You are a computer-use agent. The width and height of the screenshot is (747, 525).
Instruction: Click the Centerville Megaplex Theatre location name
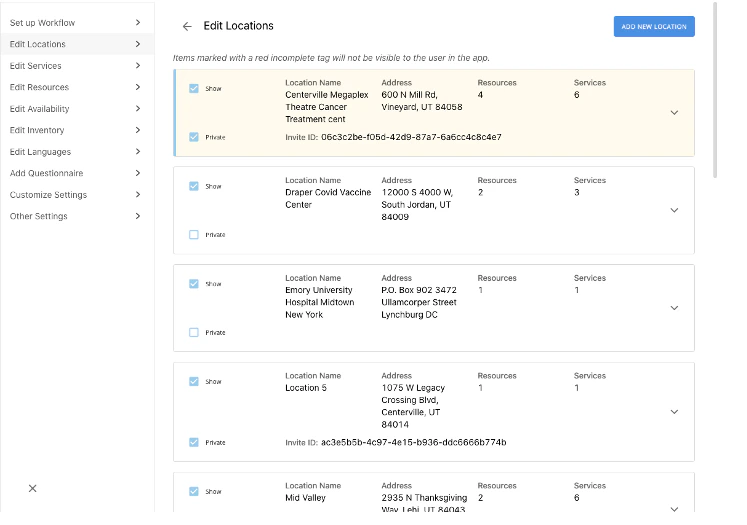[327, 107]
